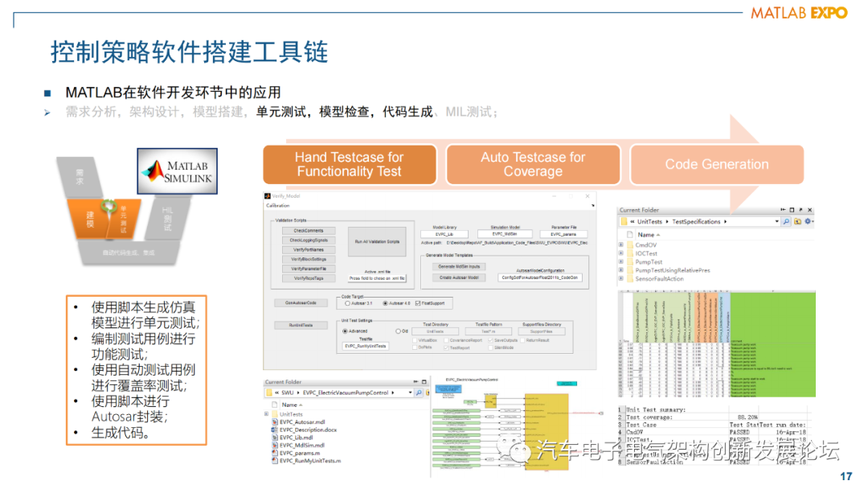Expand the CmdOV folder in TestSpecifications

point(620,244)
